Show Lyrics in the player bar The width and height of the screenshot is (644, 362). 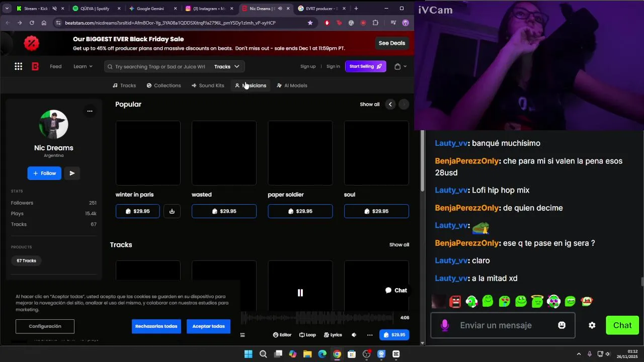tap(333, 335)
